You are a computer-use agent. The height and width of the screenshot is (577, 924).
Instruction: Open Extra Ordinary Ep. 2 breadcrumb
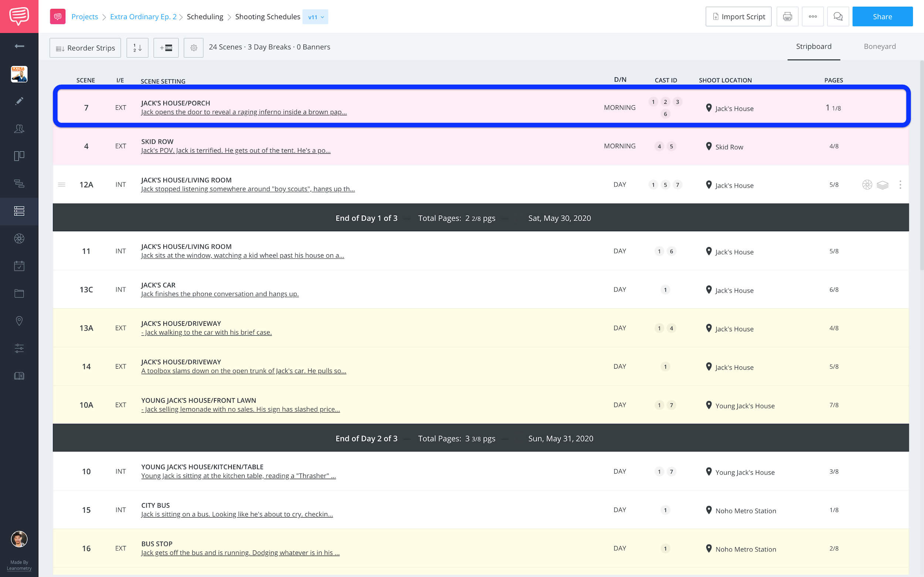(x=143, y=16)
